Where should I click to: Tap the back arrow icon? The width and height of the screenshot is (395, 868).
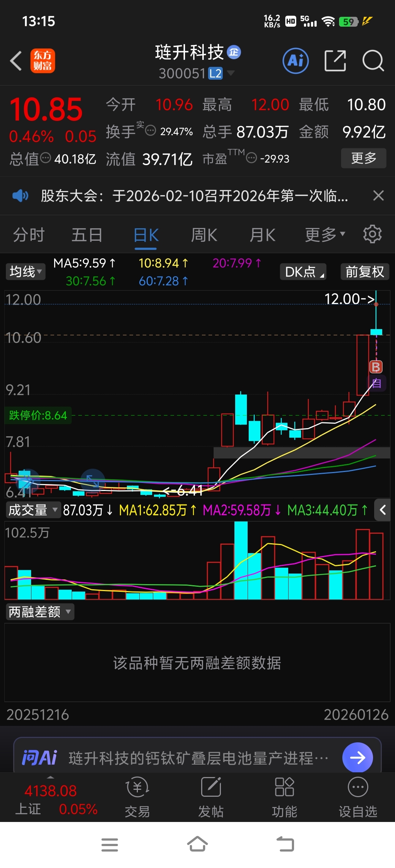coord(16,61)
